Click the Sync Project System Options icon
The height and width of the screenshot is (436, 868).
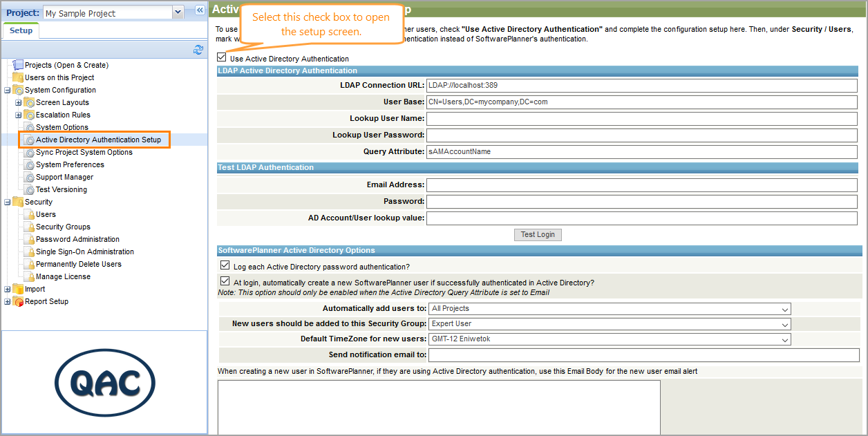(x=29, y=152)
